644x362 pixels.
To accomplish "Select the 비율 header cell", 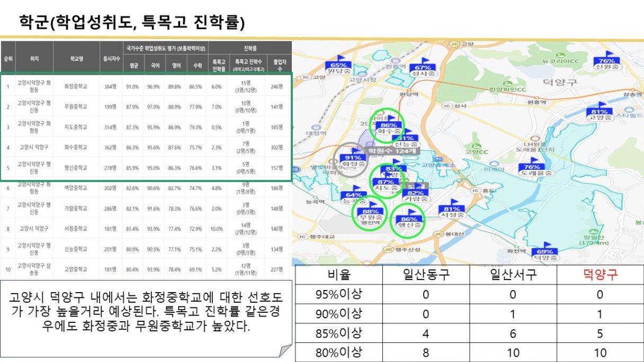I will [x=339, y=275].
